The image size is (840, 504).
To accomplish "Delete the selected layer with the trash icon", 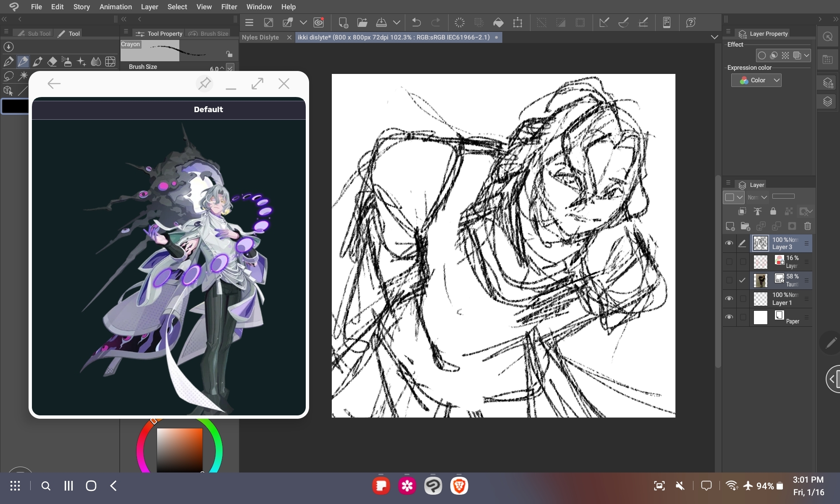I will [x=807, y=226].
